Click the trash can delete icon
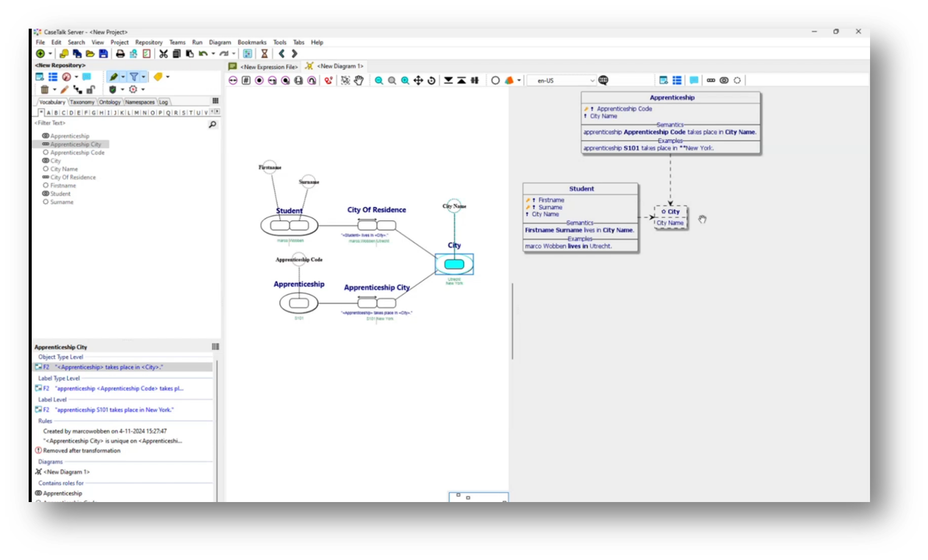This screenshot has height=560, width=928. pos(45,90)
